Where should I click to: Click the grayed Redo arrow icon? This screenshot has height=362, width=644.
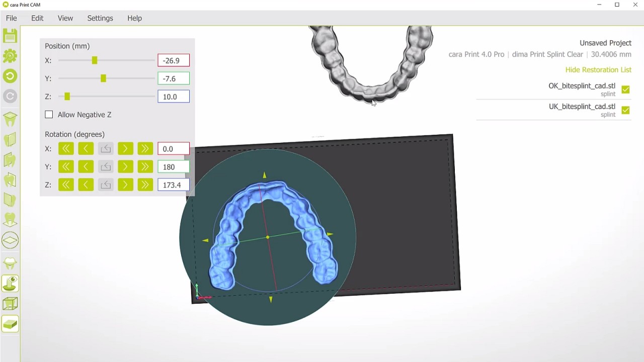tap(10, 96)
